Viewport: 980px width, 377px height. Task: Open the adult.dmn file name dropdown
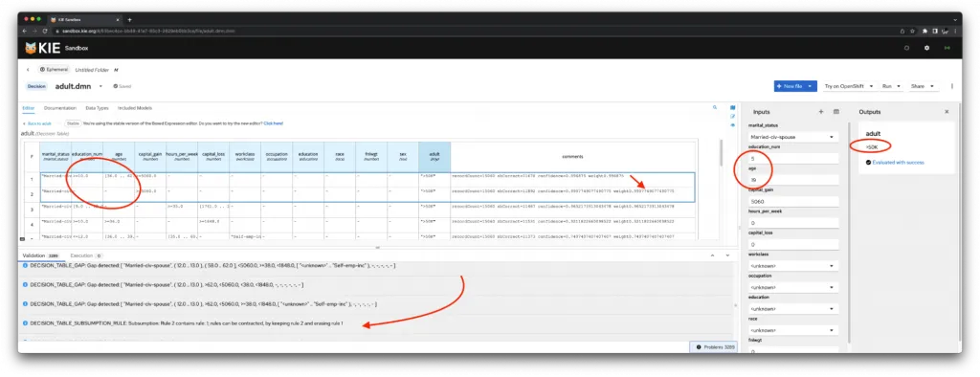pyautogui.click(x=100, y=86)
